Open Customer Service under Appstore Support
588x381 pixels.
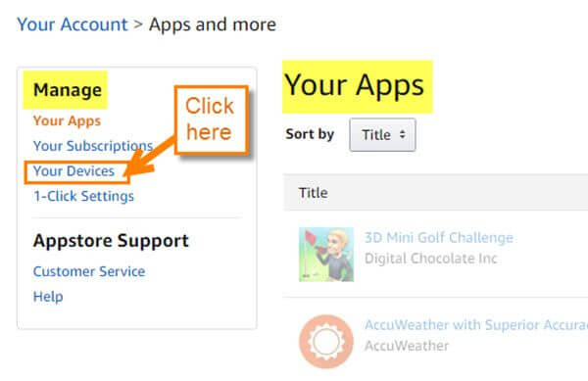click(89, 271)
